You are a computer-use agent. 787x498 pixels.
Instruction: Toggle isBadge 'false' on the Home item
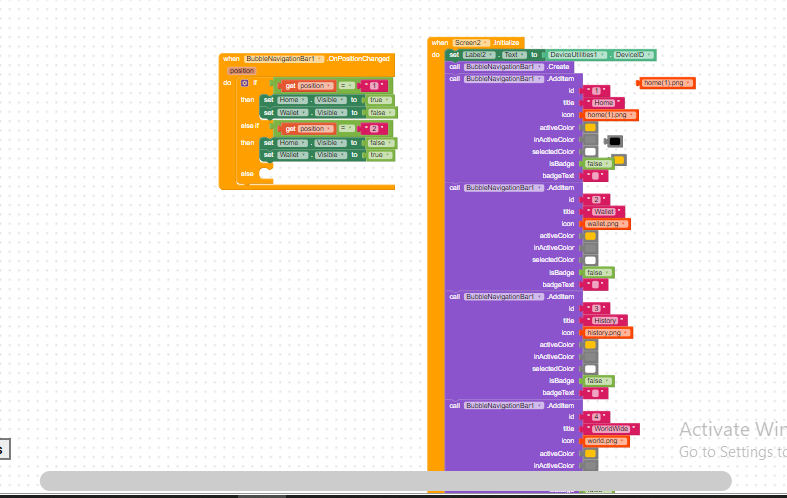(x=598, y=164)
